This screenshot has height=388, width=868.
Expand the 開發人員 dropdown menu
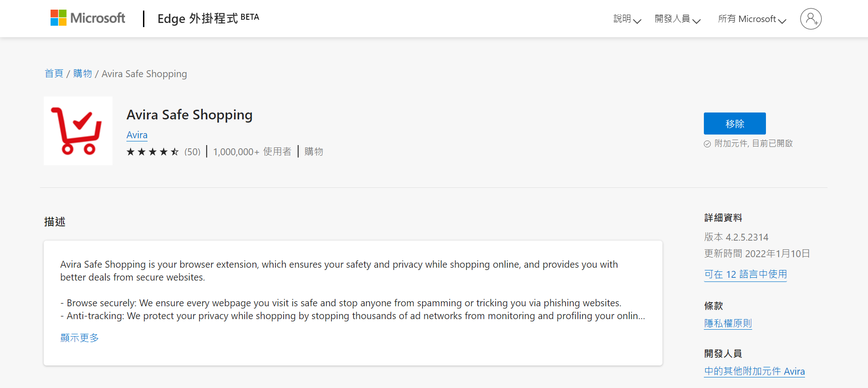point(678,19)
